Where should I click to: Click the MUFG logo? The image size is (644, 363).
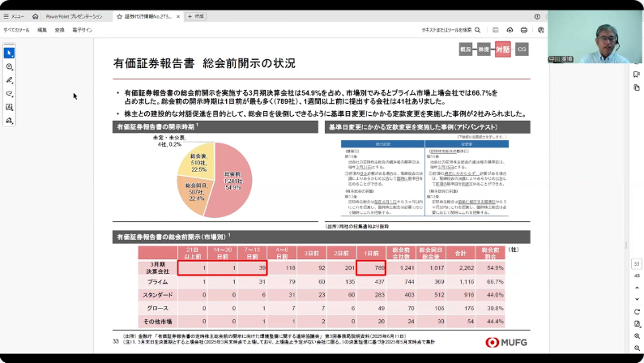(506, 342)
